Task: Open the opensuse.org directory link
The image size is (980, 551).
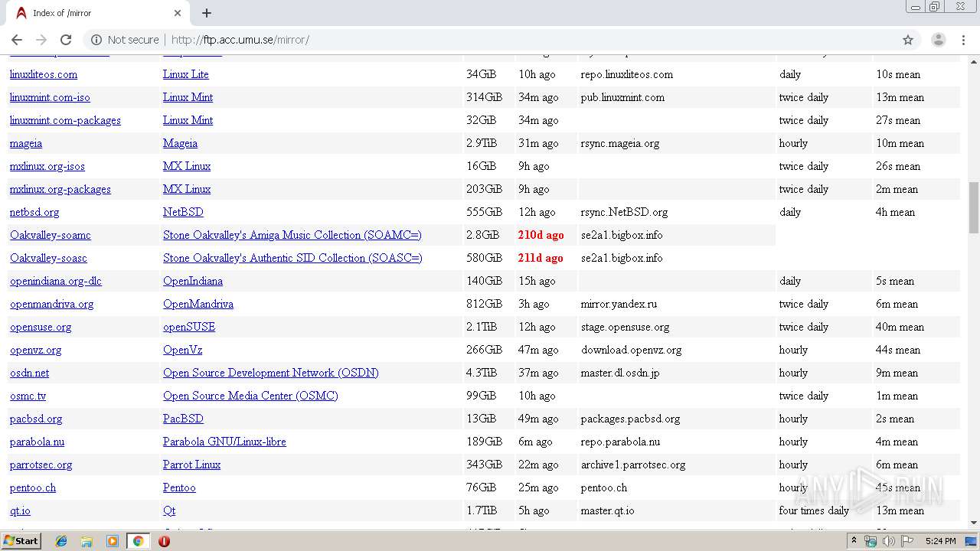Action: (x=41, y=327)
